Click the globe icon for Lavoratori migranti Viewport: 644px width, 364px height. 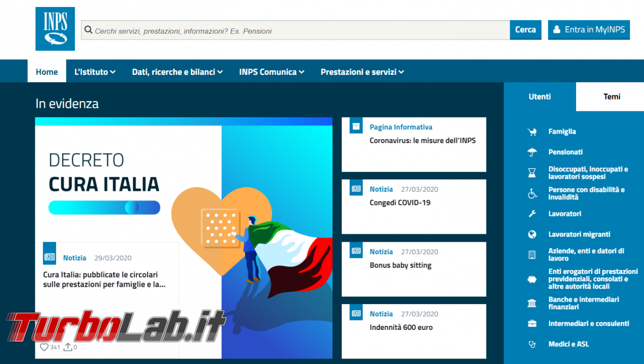tap(532, 234)
